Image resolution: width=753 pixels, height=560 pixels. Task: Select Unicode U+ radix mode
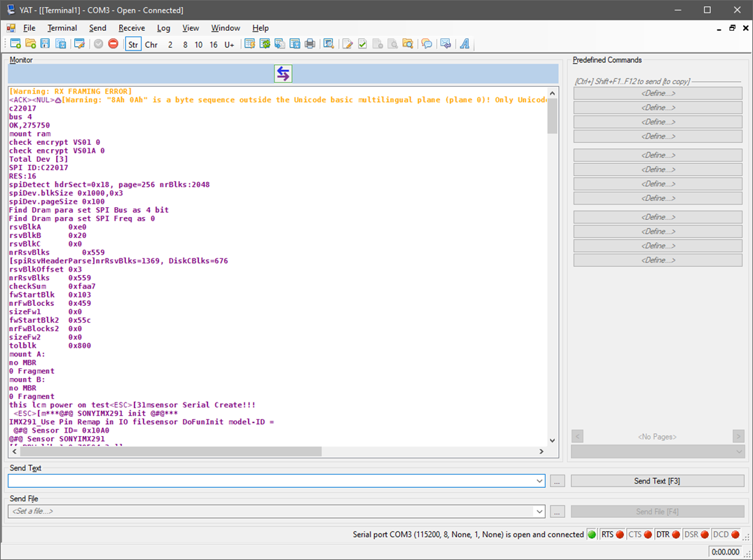coord(229,45)
